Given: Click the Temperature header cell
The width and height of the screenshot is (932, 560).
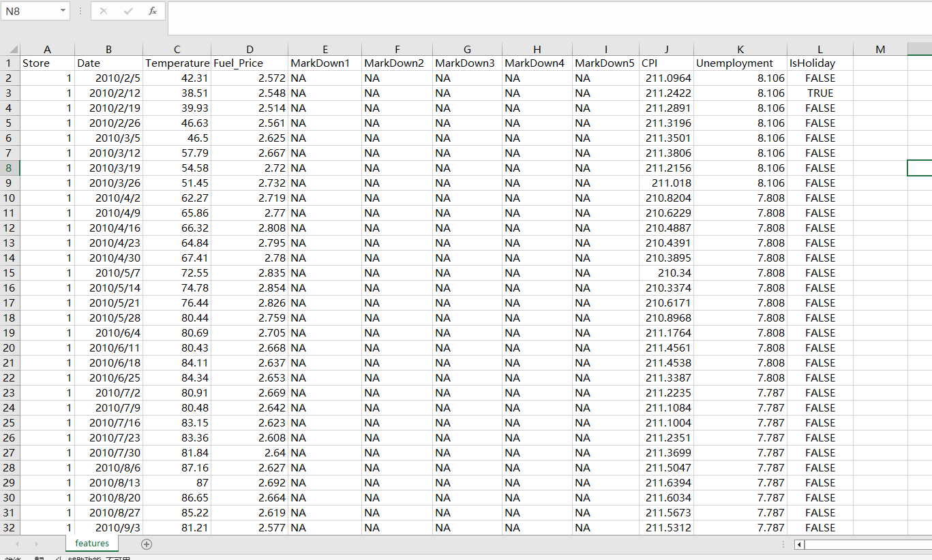Looking at the screenshot, I should 177,63.
